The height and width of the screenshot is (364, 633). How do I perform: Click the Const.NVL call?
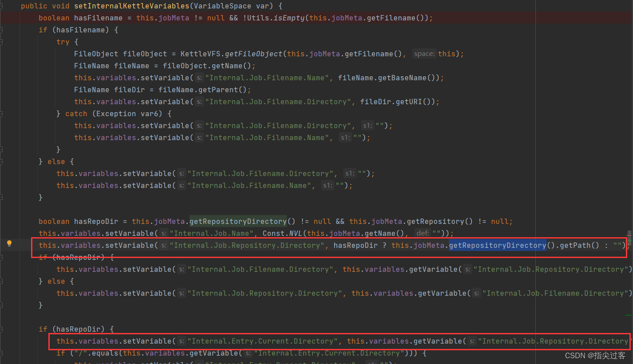click(x=283, y=234)
